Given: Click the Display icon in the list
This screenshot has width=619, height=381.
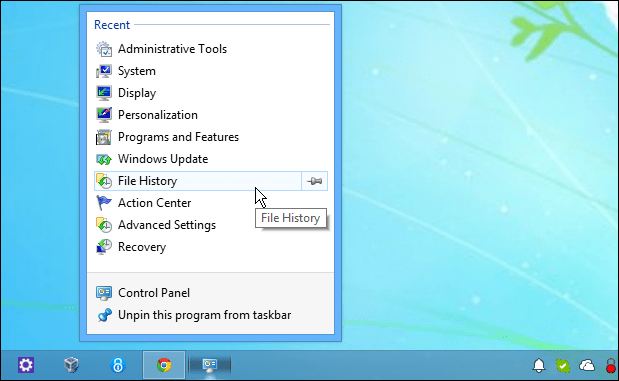Looking at the screenshot, I should click(104, 93).
